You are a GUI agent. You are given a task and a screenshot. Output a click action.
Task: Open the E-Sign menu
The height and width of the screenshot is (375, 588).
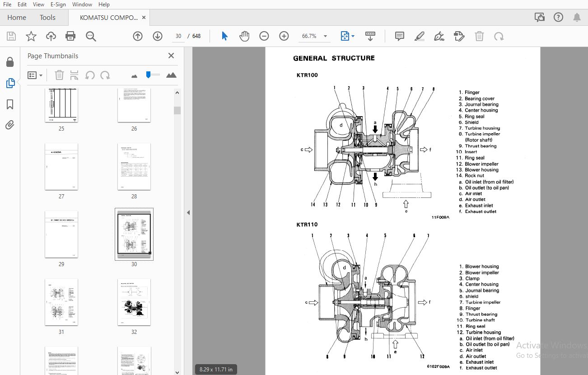pos(58,4)
